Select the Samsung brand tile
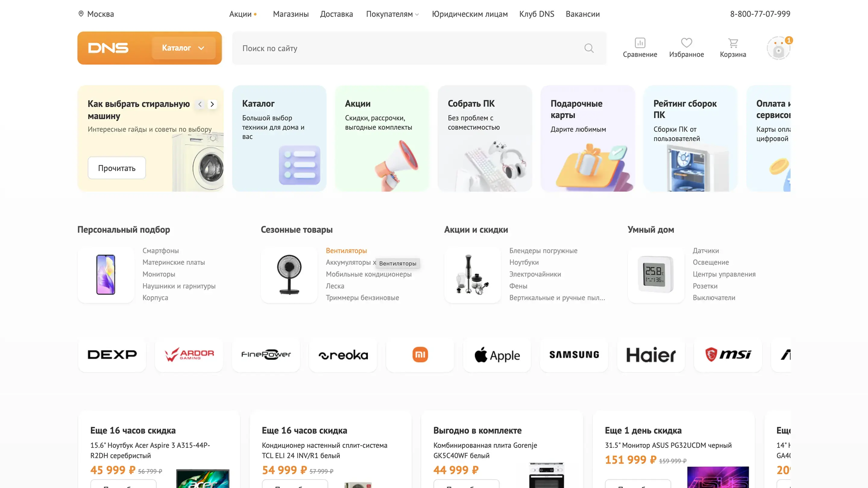The width and height of the screenshot is (868, 488). pyautogui.click(x=574, y=355)
